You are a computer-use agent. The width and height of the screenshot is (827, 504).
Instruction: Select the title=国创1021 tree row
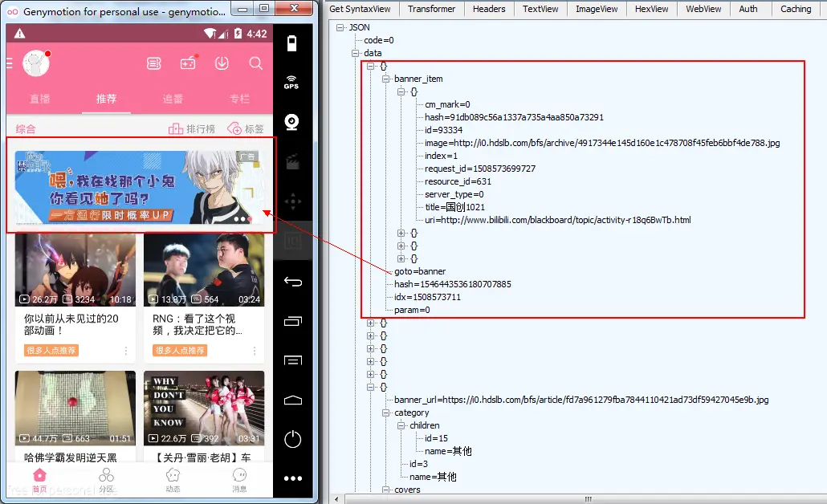coord(454,207)
